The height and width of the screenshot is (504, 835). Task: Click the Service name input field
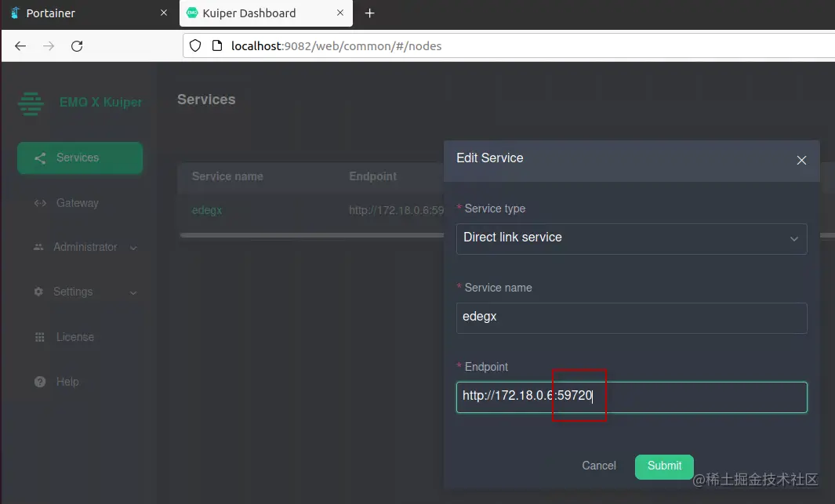[632, 317]
